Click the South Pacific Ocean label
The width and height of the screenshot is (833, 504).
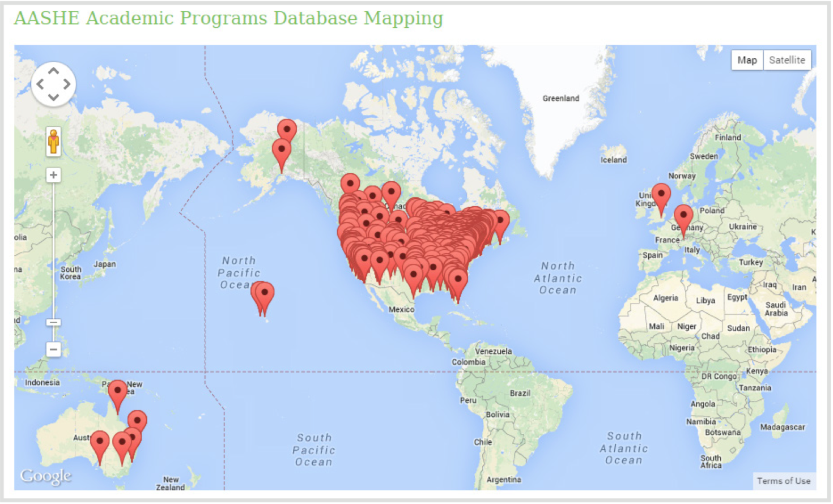point(314,450)
